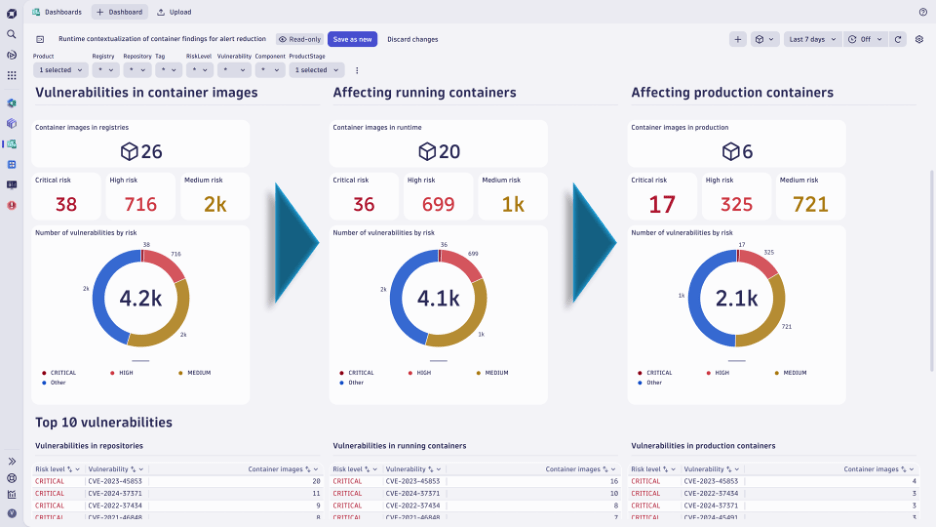The width and height of the screenshot is (936, 528).
Task: Expand the left sidebar with chevrons
Action: pyautogui.click(x=11, y=461)
